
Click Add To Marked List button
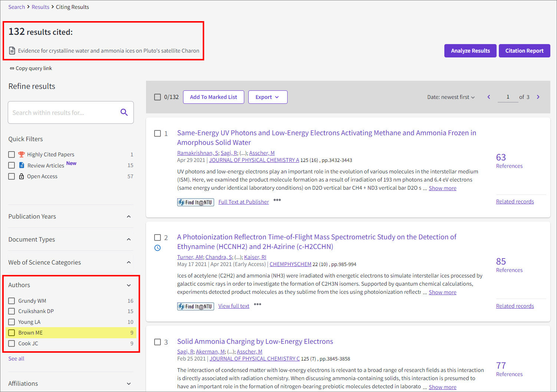click(213, 97)
